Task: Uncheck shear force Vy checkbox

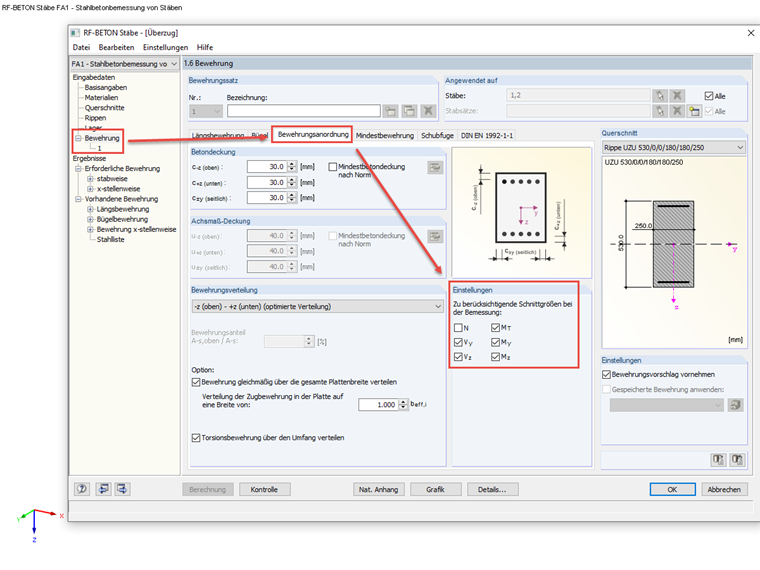Action: (x=459, y=343)
